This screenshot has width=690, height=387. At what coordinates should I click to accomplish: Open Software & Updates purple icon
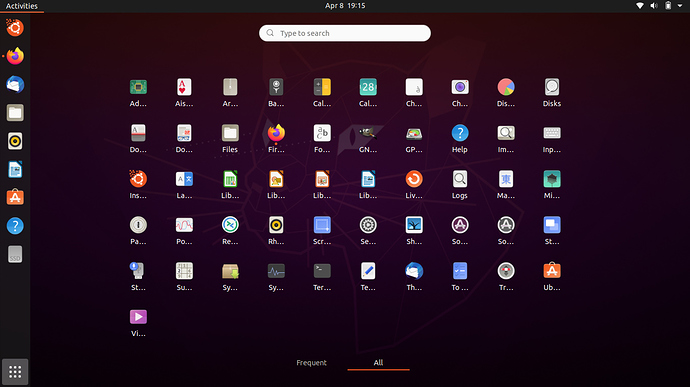[x=460, y=225]
